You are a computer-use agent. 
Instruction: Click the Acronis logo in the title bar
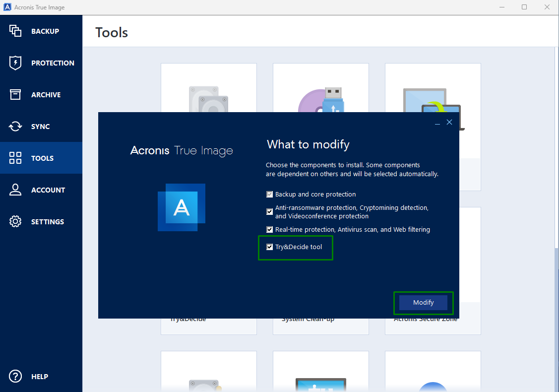pyautogui.click(x=6, y=7)
